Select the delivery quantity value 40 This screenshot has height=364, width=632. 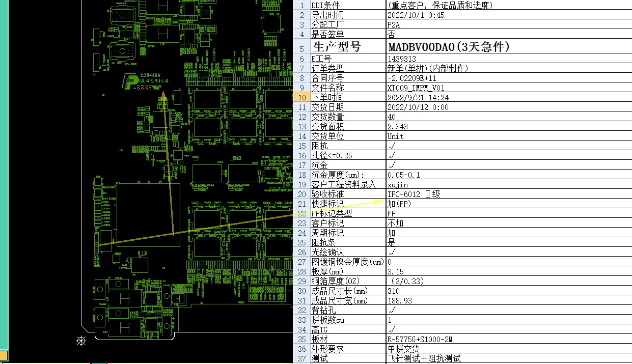coord(509,117)
